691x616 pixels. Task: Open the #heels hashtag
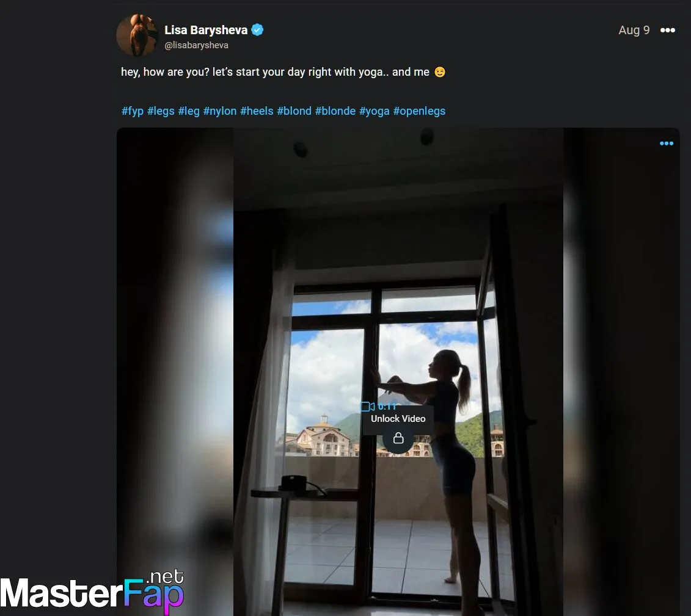(x=257, y=111)
